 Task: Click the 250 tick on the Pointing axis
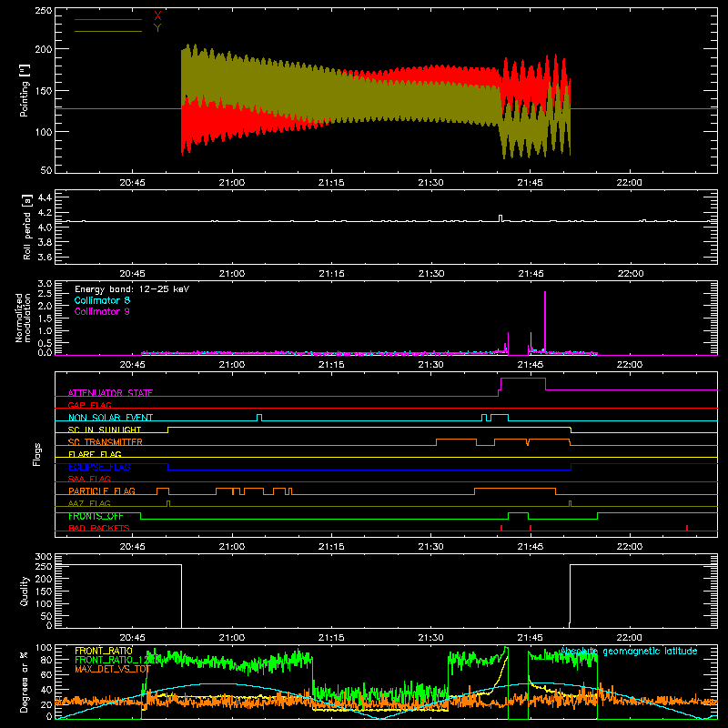44,11
